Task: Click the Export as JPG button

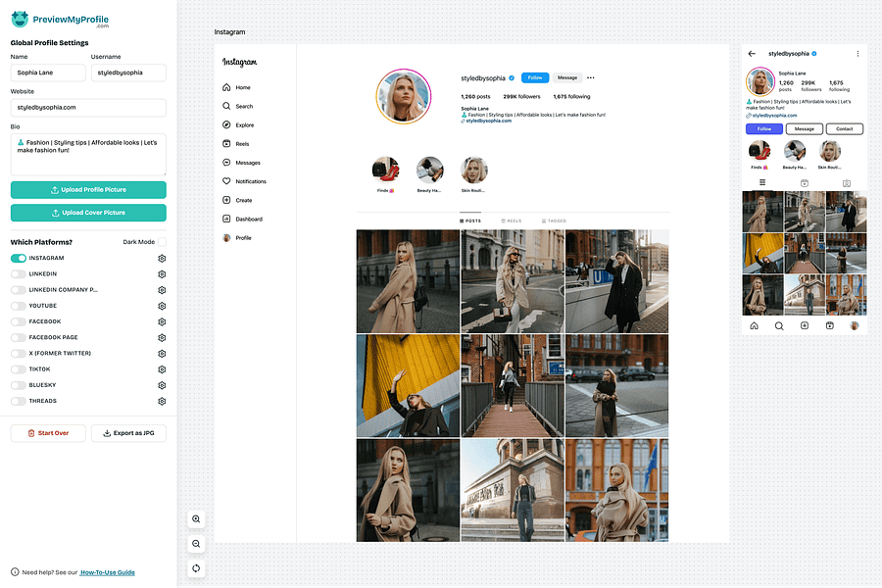Action: tap(128, 432)
